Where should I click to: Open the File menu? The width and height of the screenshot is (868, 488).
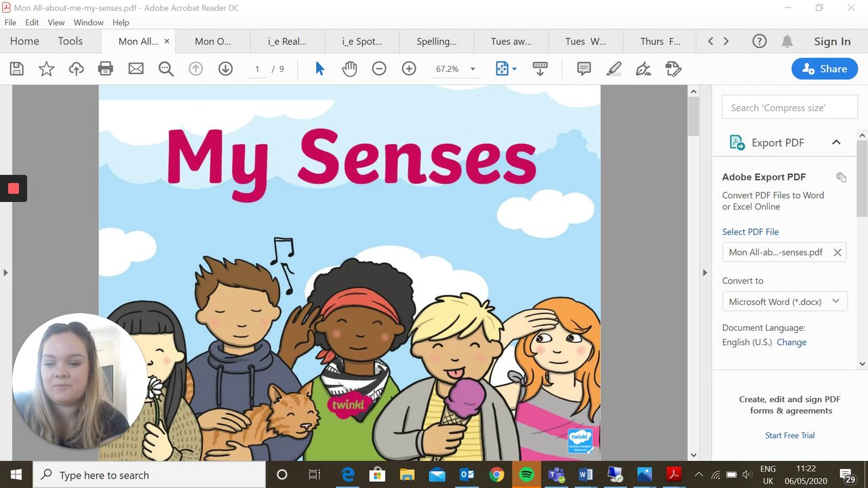pyautogui.click(x=10, y=22)
